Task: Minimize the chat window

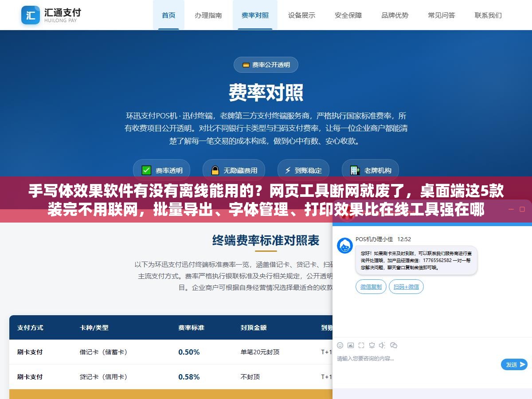Action: [x=511, y=209]
